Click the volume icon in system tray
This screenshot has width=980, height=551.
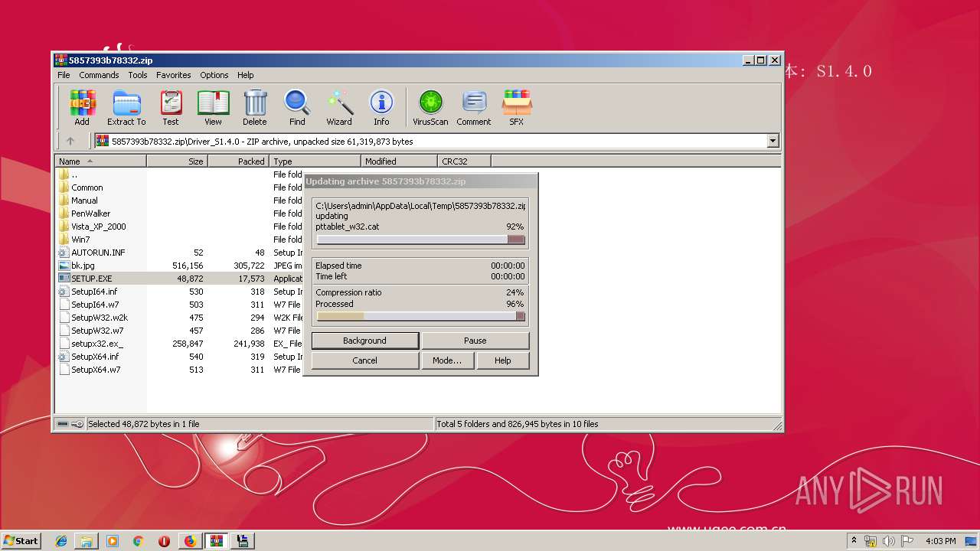click(x=889, y=541)
